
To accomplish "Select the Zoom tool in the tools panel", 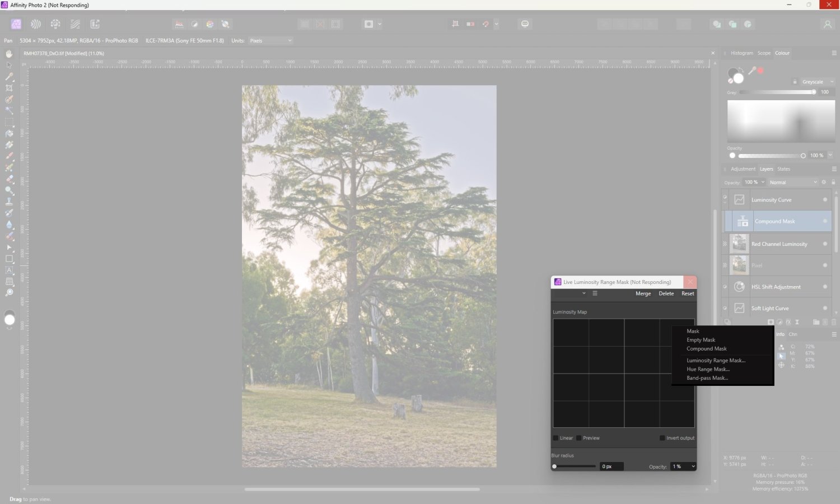I will tap(9, 293).
